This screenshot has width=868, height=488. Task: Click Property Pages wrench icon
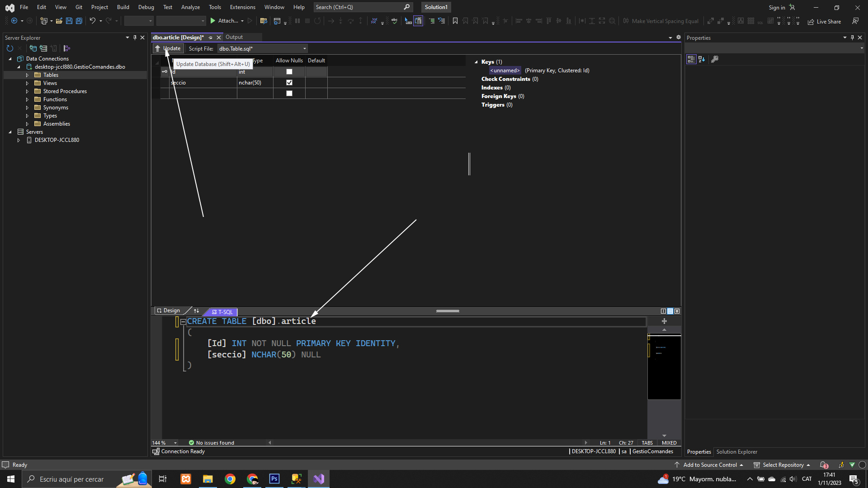715,59
